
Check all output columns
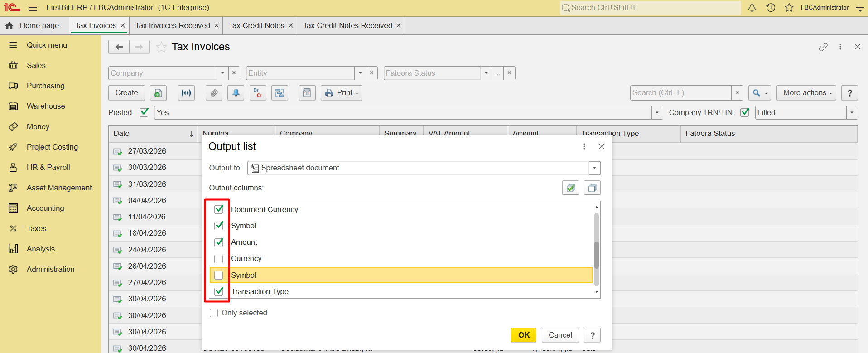(570, 188)
